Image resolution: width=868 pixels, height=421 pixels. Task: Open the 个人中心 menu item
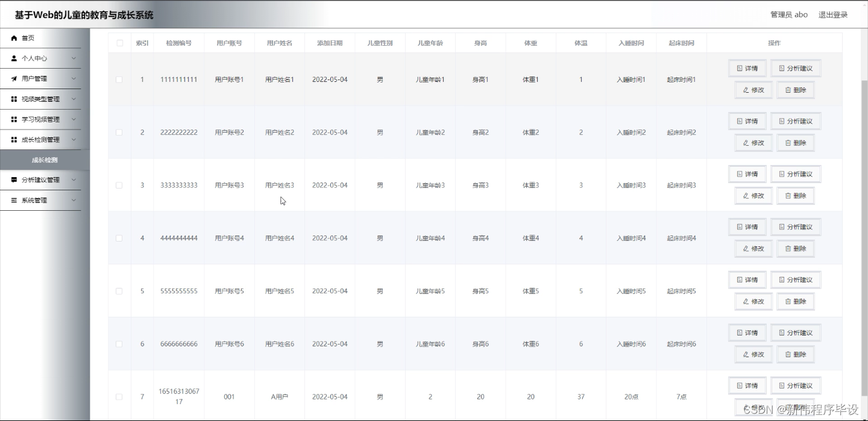[40, 58]
